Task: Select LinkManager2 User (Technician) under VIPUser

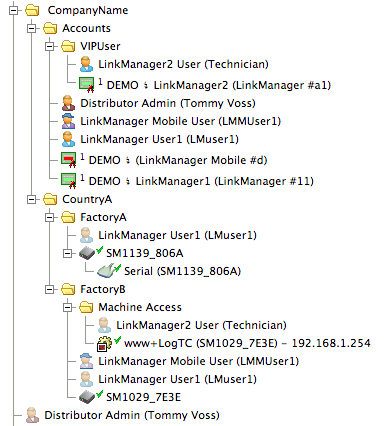Action: 183,64
